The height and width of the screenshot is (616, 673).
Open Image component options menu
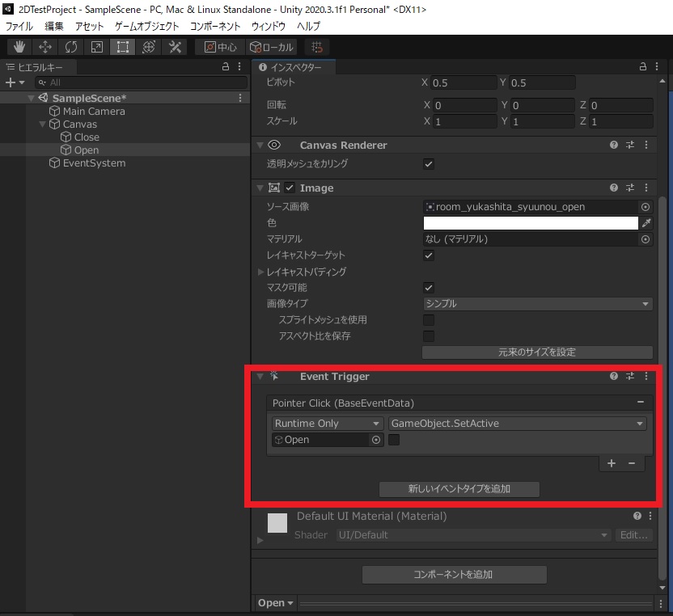[646, 188]
